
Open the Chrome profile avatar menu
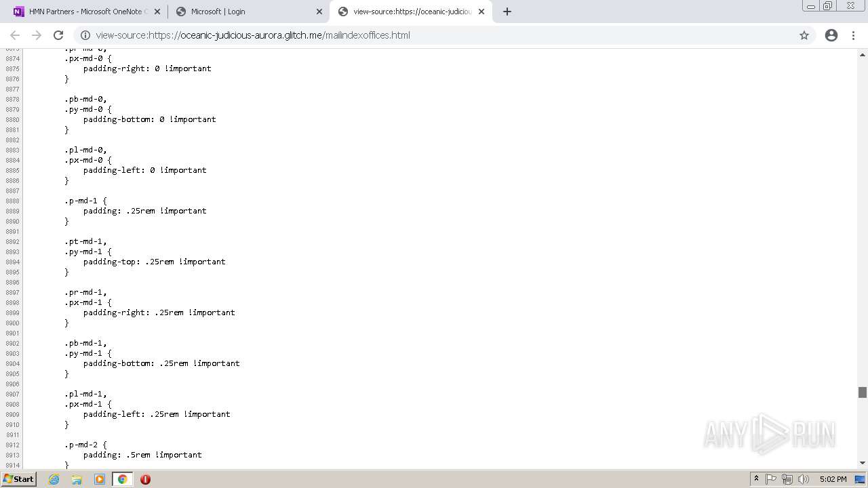pos(831,35)
